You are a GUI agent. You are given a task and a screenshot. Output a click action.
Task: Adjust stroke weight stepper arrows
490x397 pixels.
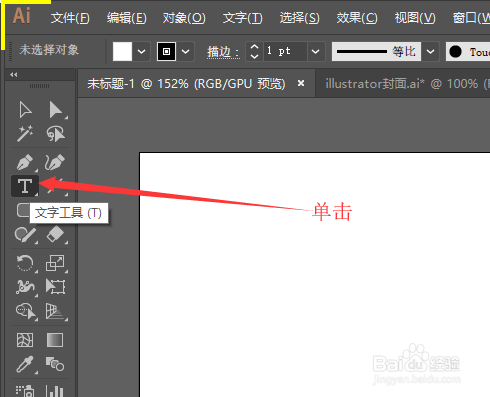coord(254,51)
